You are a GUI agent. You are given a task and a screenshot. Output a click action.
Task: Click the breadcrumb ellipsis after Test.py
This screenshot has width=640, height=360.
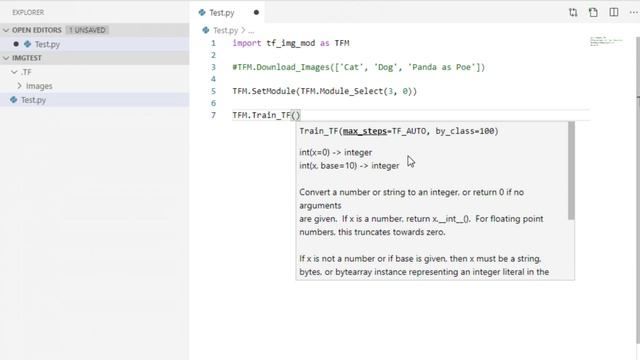pos(251,31)
